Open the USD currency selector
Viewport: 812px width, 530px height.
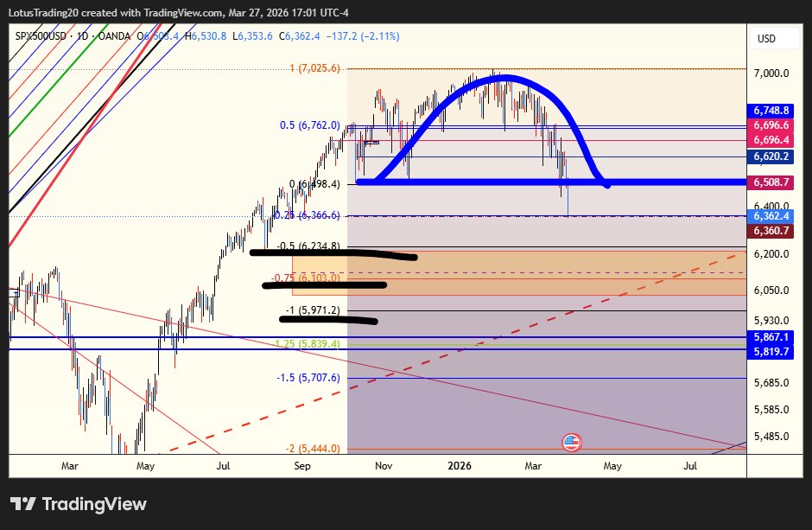point(774,38)
